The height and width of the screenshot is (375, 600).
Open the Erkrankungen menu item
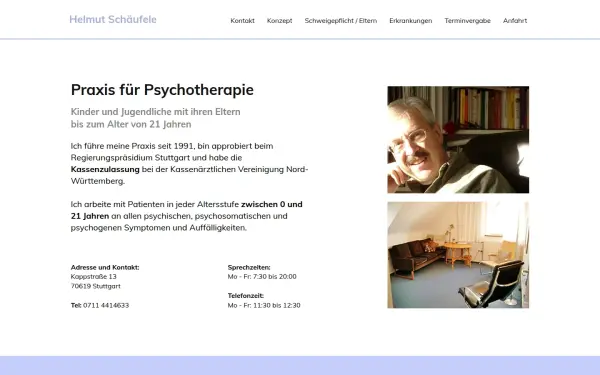[411, 21]
